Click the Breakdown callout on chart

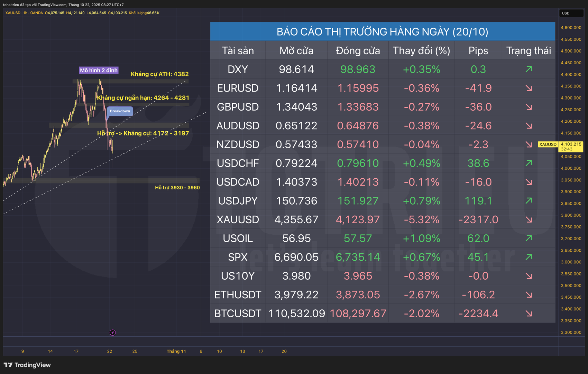[x=120, y=111]
